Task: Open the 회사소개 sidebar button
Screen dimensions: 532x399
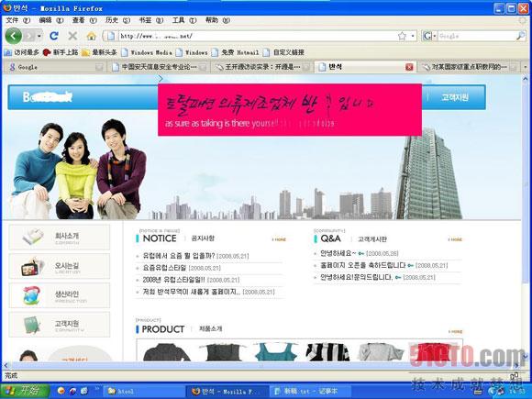Action: point(60,238)
